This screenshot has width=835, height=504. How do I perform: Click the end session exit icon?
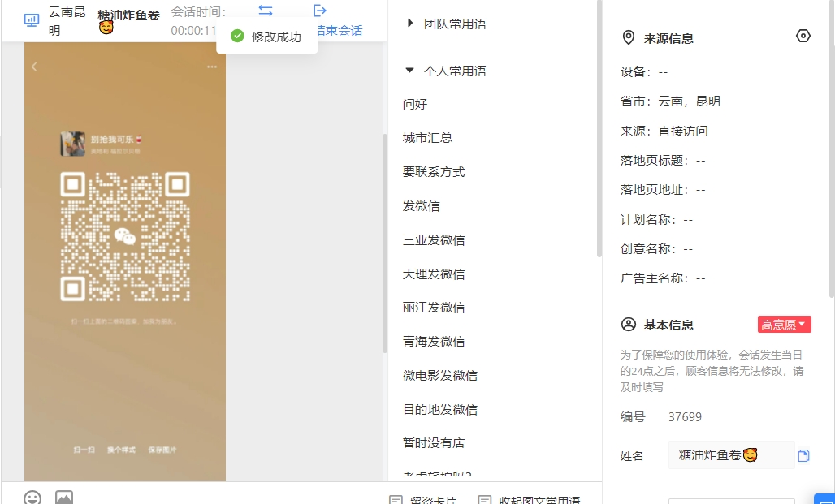(x=319, y=10)
